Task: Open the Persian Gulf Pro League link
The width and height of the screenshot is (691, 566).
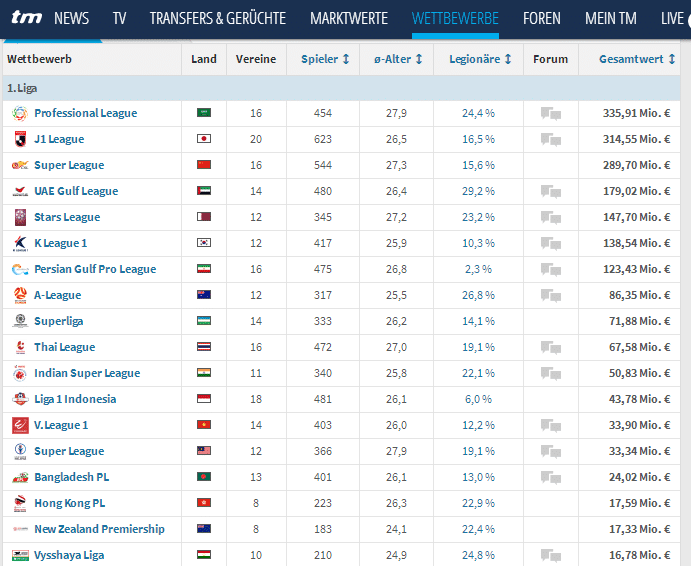Action: coord(95,269)
